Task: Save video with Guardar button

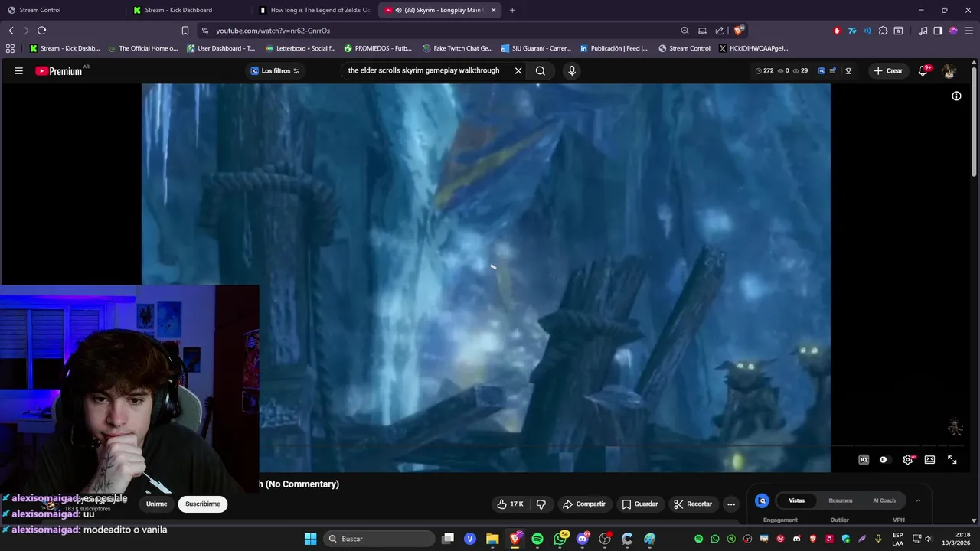Action: (640, 504)
